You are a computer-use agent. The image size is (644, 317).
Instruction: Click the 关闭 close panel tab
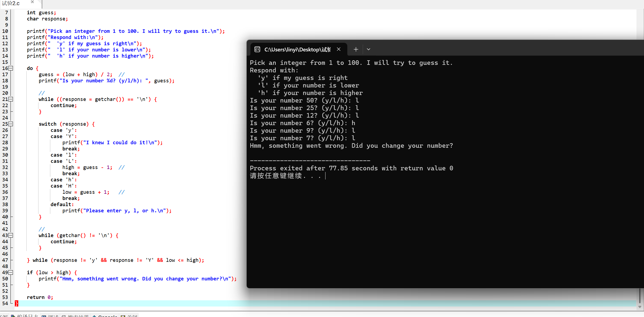(129, 316)
